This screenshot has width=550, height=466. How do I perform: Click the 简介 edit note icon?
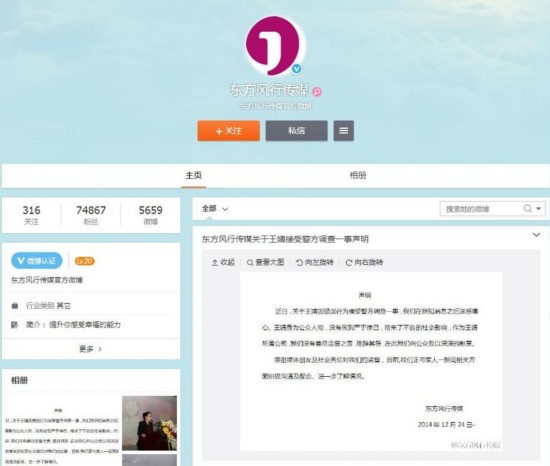(14, 325)
